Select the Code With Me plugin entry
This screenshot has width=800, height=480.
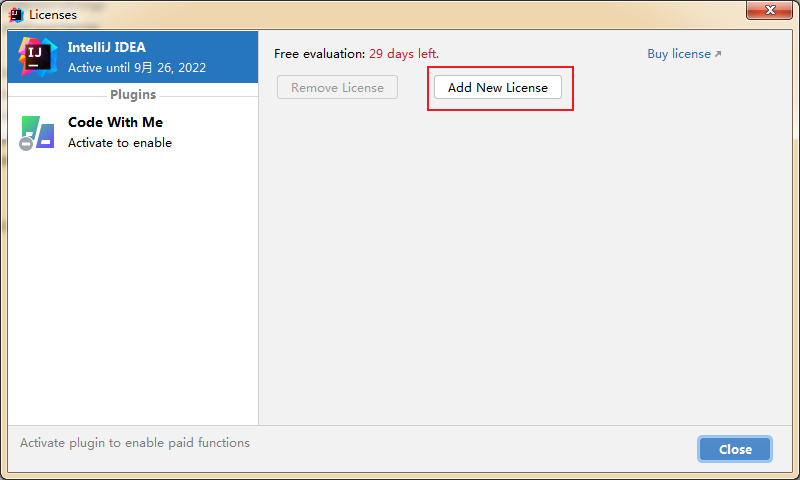click(x=133, y=132)
